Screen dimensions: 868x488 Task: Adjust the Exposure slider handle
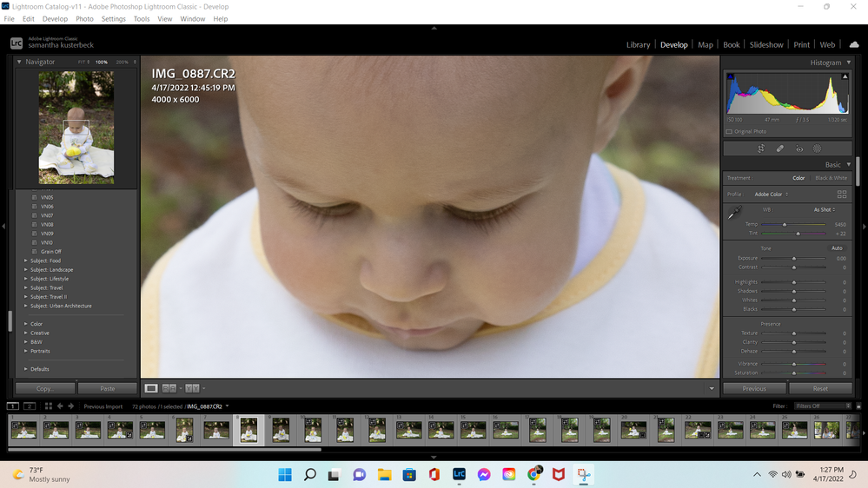(793, 259)
